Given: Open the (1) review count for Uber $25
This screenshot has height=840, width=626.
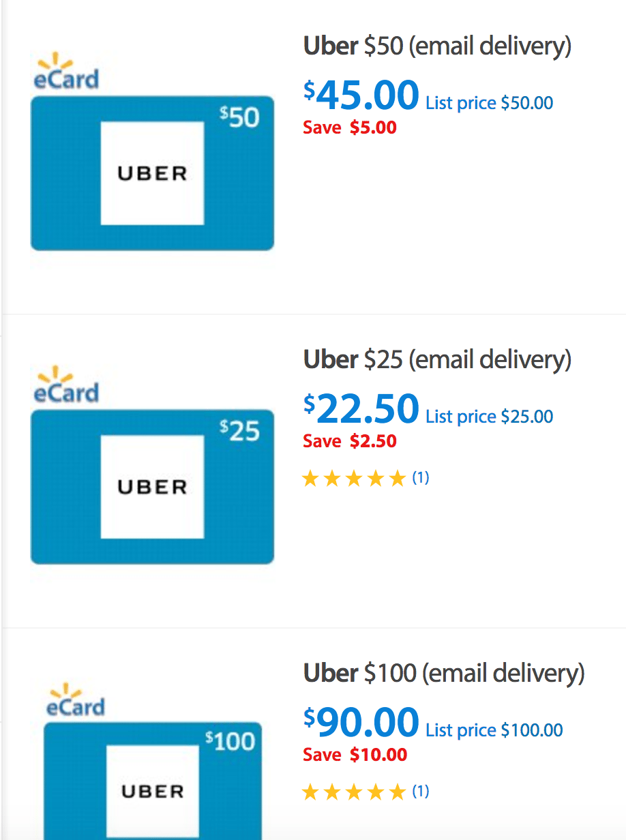Looking at the screenshot, I should (x=421, y=478).
